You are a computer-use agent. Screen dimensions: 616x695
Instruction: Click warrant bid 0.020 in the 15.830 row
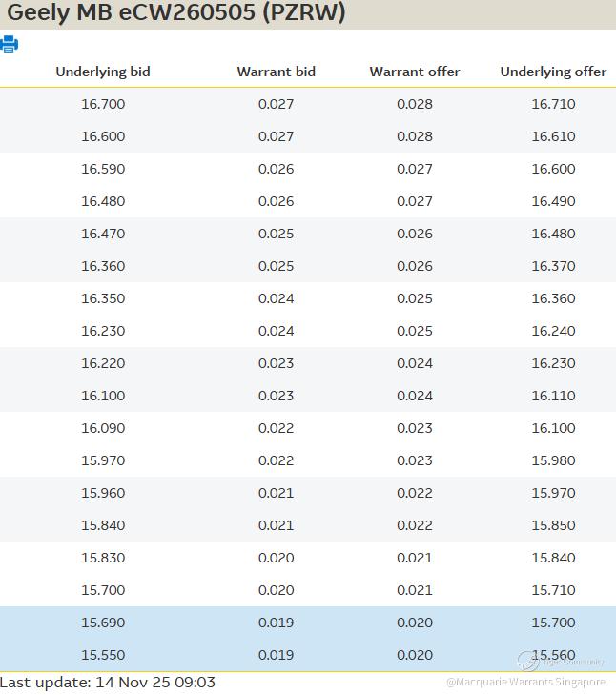276,558
